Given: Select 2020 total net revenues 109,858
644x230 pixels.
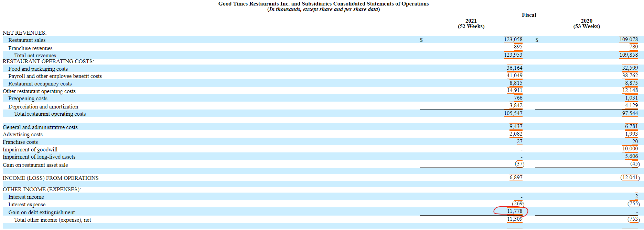Looking at the screenshot, I should (629, 55).
